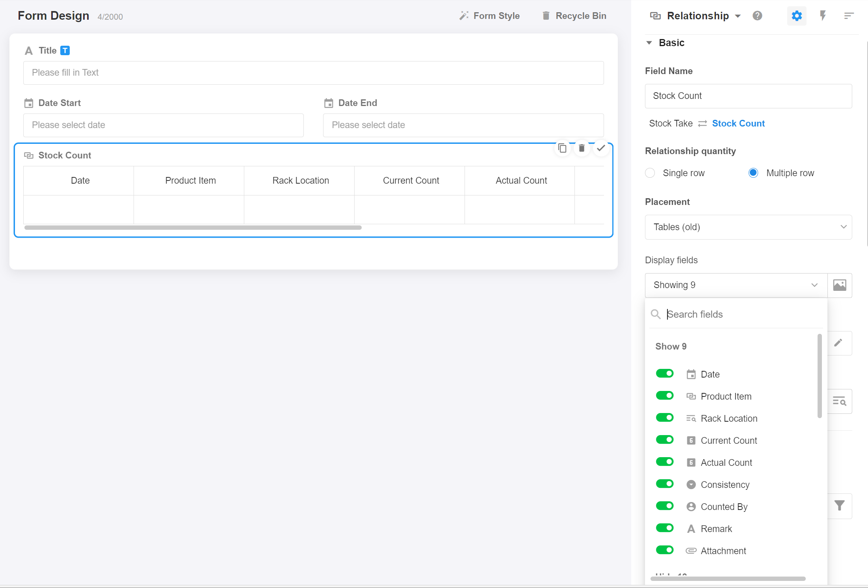Click the image icon beside Display fields
The width and height of the screenshot is (868, 588).
[x=840, y=285]
